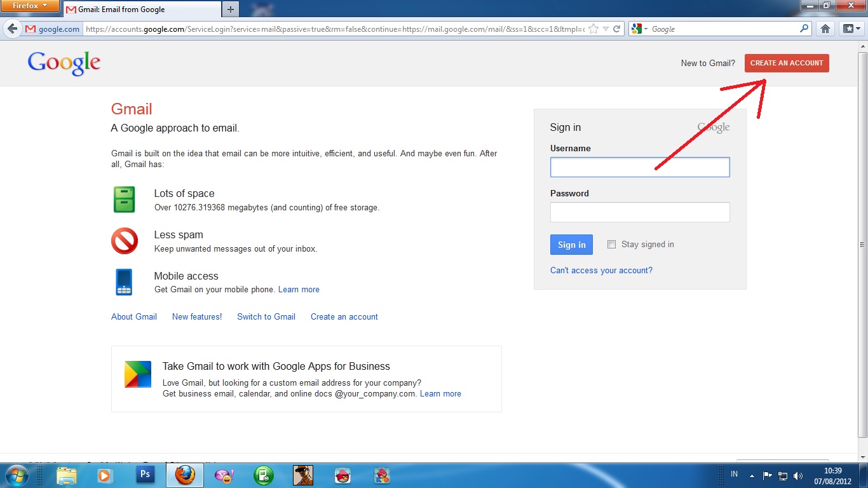Click the Google Apps for Business icon
The height and width of the screenshot is (488, 868).
click(138, 374)
